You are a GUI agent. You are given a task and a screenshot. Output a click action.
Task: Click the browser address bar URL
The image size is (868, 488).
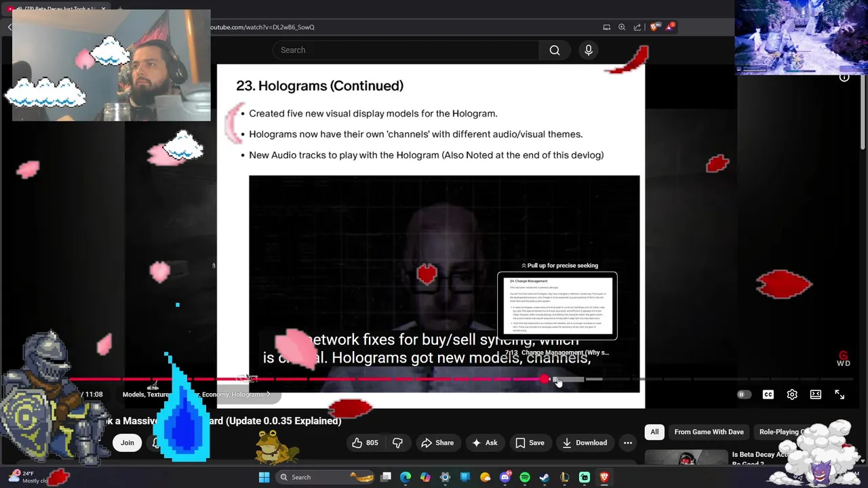pos(262,27)
